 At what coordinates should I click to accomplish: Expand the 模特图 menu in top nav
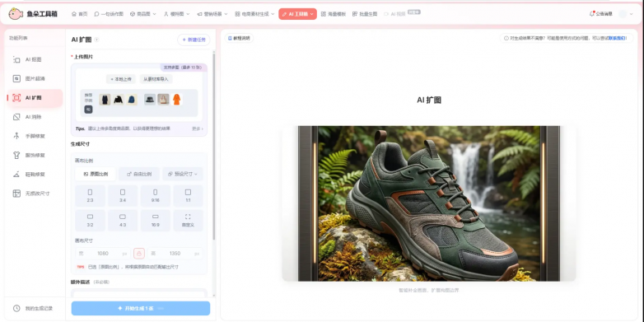176,14
